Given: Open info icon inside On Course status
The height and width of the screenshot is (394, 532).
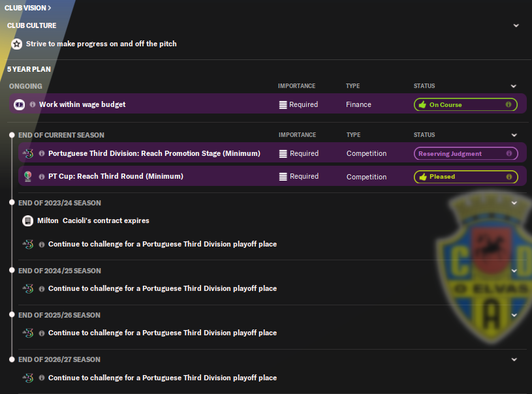Looking at the screenshot, I should click(x=509, y=104).
